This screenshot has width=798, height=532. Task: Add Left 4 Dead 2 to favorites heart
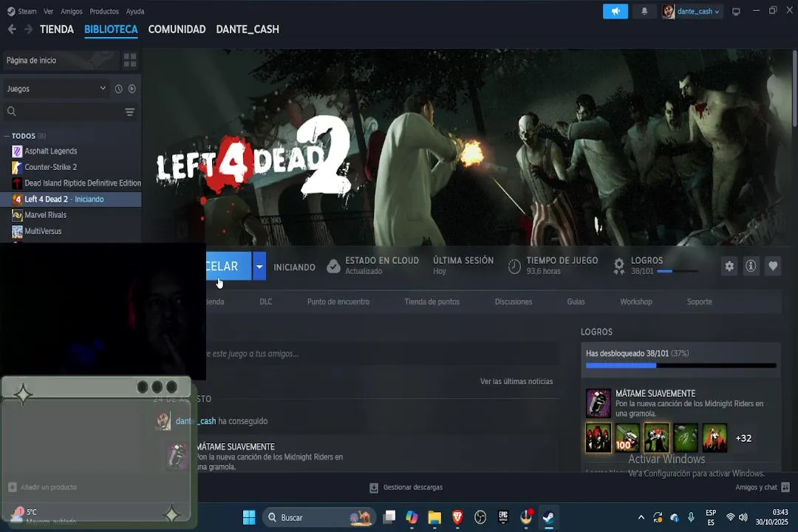(773, 266)
